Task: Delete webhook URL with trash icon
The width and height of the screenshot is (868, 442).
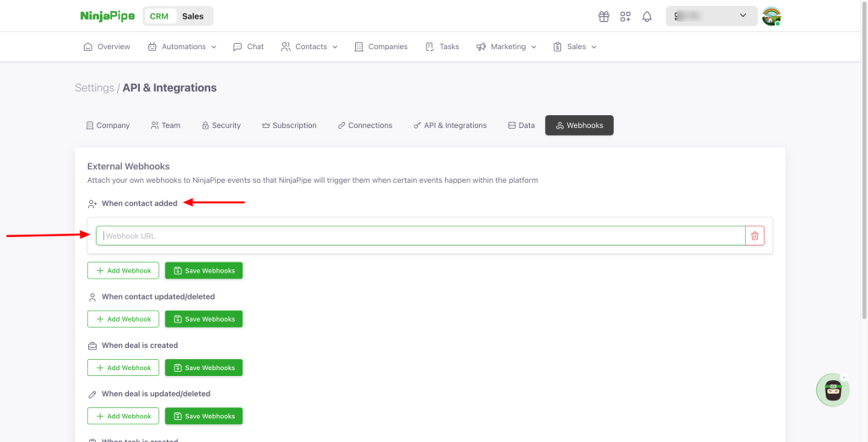Action: [754, 236]
